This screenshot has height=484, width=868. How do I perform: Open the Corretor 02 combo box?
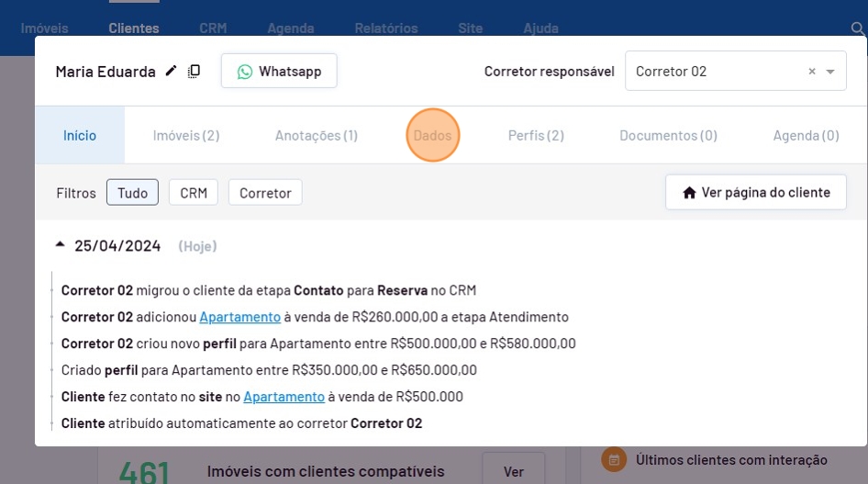tap(716, 72)
